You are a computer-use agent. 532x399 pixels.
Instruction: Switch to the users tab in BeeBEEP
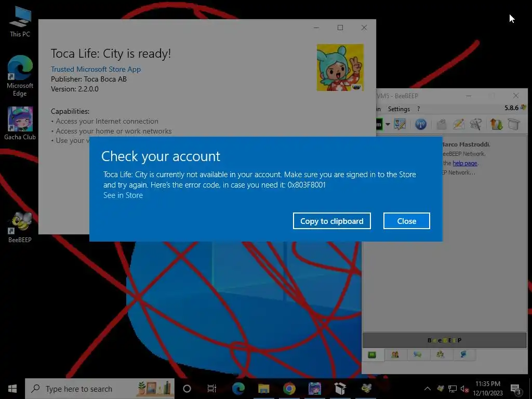point(395,355)
